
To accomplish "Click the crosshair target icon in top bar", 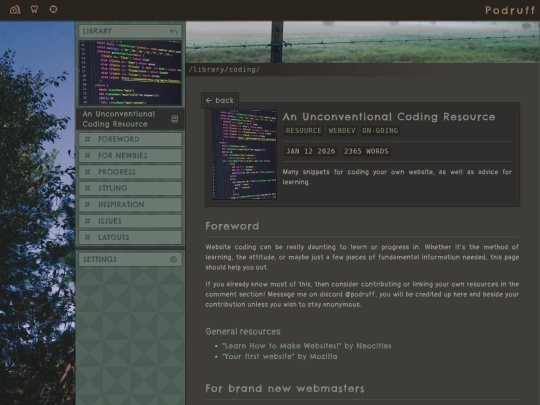I will click(x=53, y=9).
